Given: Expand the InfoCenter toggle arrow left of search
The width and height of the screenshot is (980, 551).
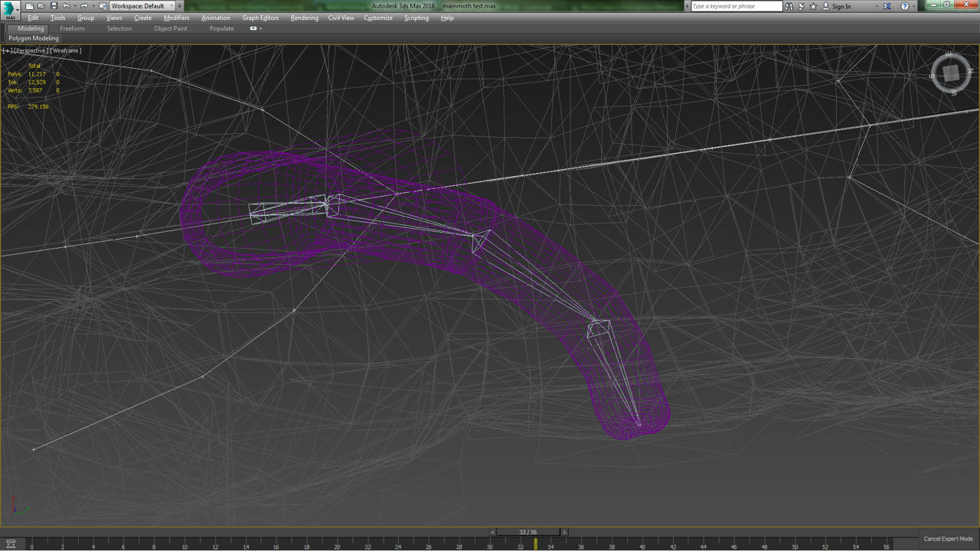Looking at the screenshot, I should pos(687,6).
